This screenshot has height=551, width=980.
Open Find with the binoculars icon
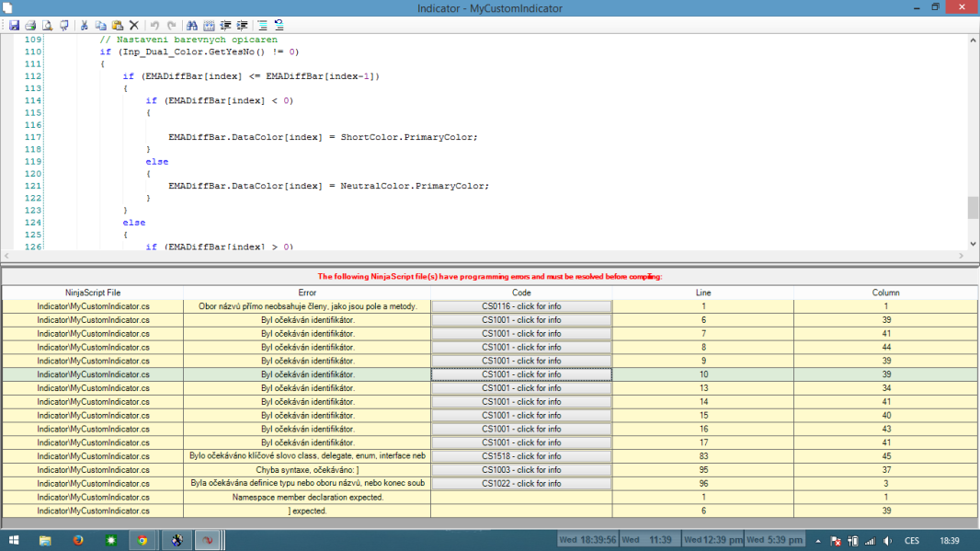tap(192, 26)
